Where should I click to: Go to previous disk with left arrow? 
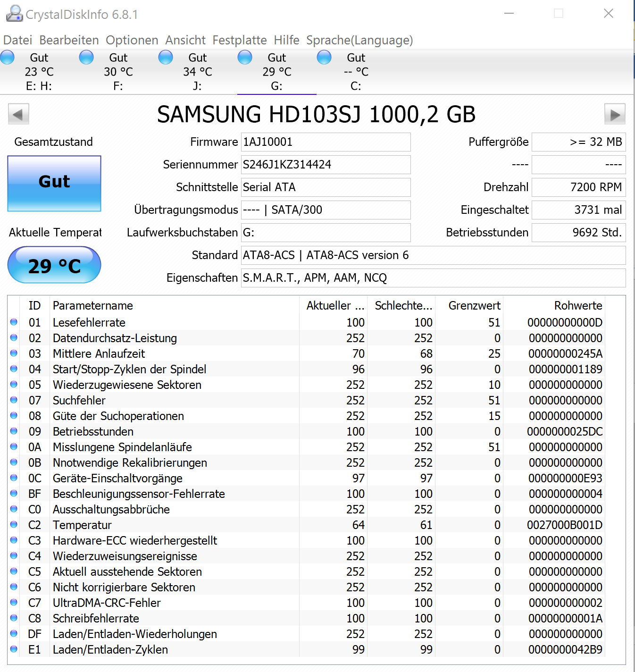pyautogui.click(x=18, y=114)
